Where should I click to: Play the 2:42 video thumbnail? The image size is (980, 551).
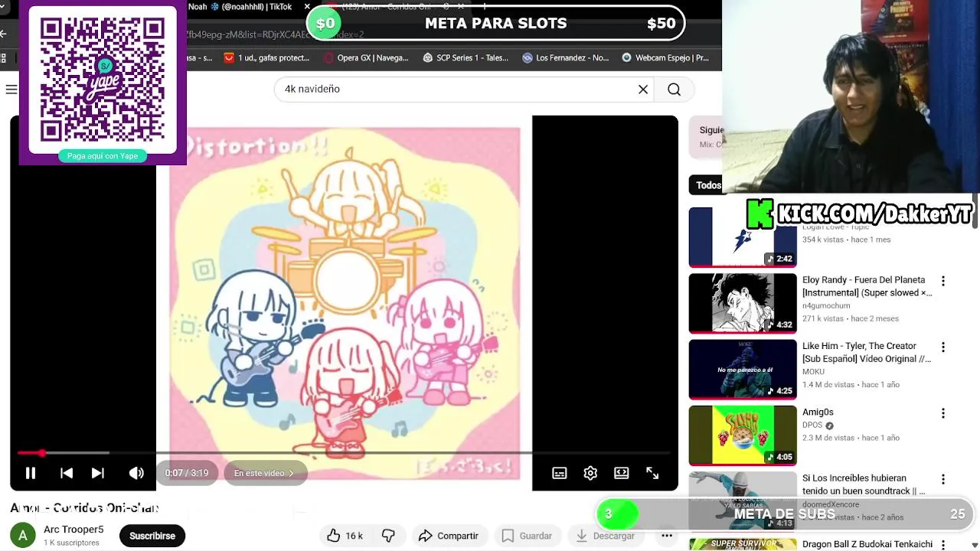[x=743, y=237]
